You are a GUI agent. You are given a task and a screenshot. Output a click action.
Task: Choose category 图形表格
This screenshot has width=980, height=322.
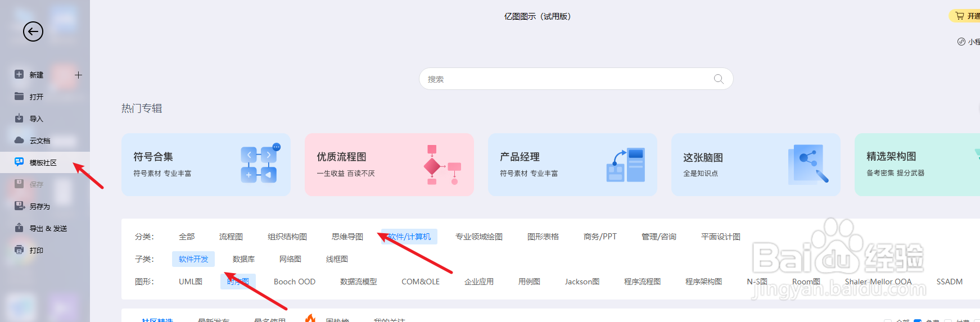[543, 237]
